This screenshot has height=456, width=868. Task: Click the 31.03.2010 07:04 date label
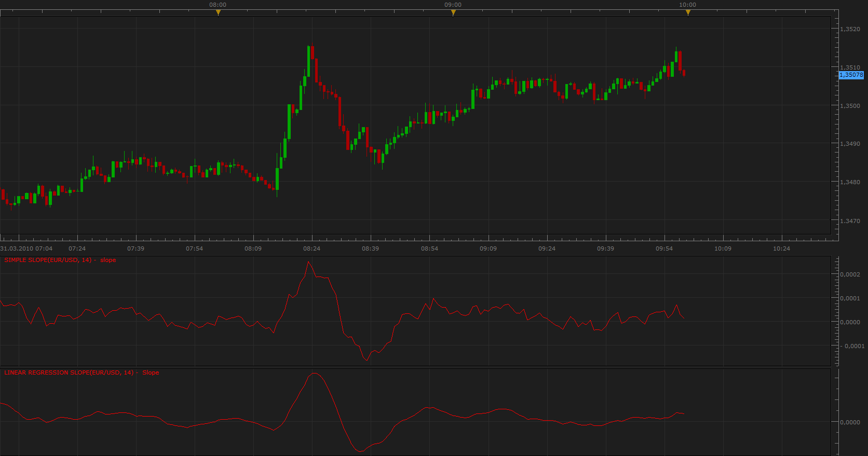26,248
